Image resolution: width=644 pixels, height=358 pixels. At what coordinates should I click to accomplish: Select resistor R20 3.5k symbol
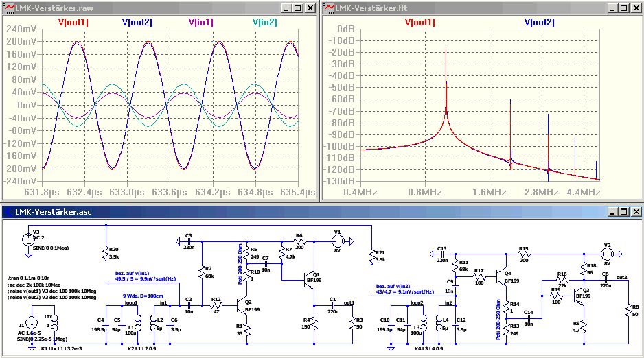click(x=106, y=254)
